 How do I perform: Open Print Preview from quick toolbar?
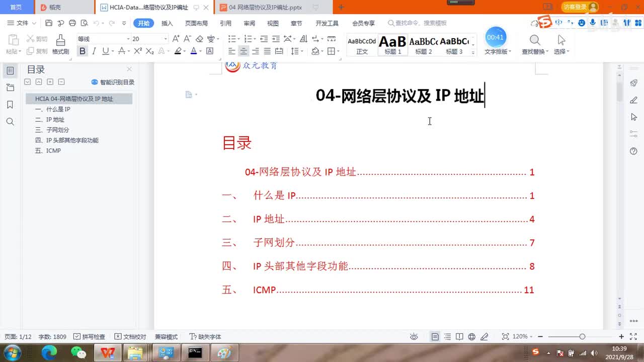tap(84, 23)
